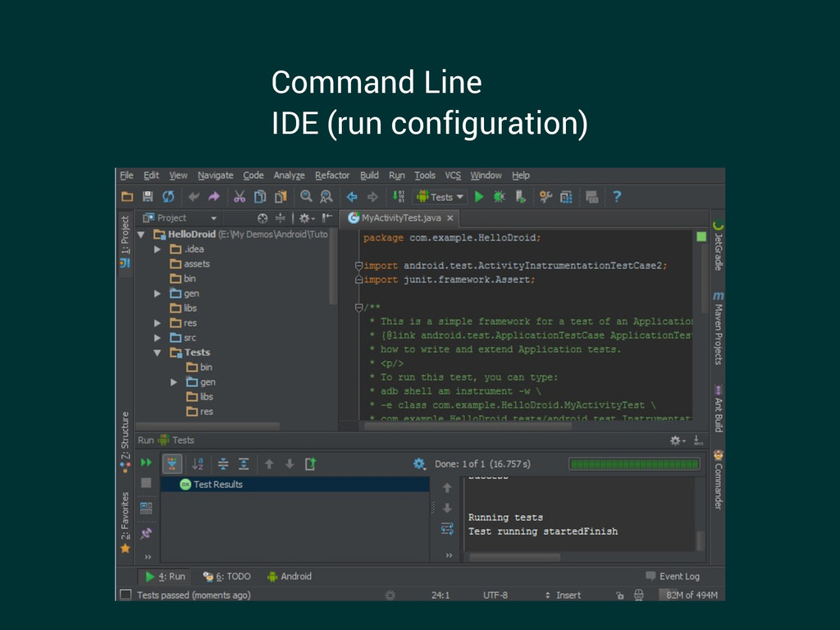Click Rerun tests double-arrow icon
Screen dimensions: 840x630
pyautogui.click(x=146, y=463)
